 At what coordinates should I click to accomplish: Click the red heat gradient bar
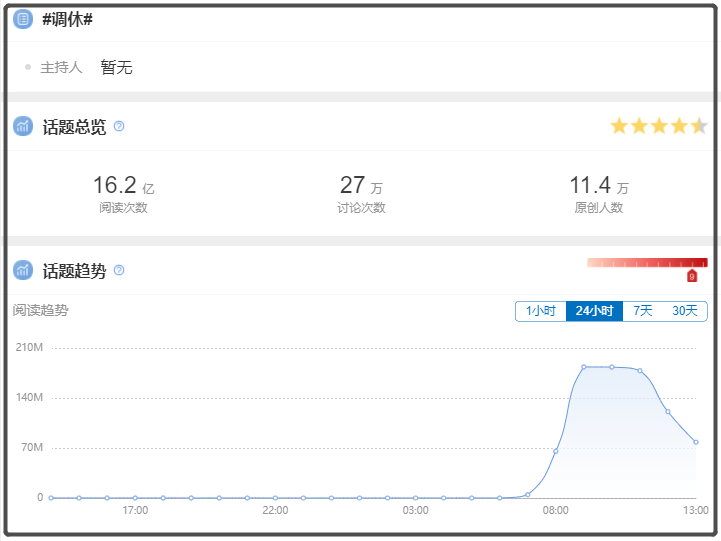pos(646,263)
